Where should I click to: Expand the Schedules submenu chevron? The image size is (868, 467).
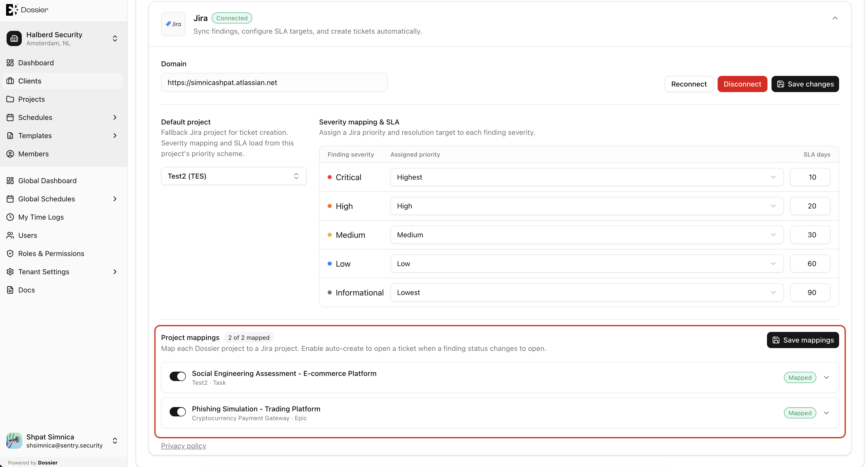coord(115,117)
